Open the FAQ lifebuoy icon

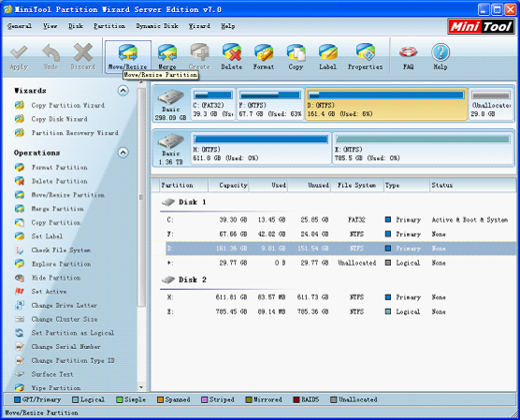pyautogui.click(x=409, y=56)
